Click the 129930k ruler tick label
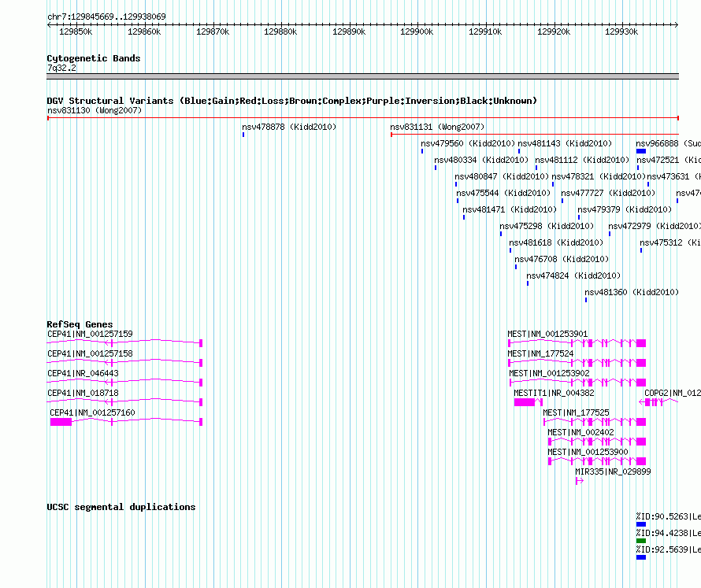Viewport: 701px width, 588px height. pyautogui.click(x=621, y=31)
